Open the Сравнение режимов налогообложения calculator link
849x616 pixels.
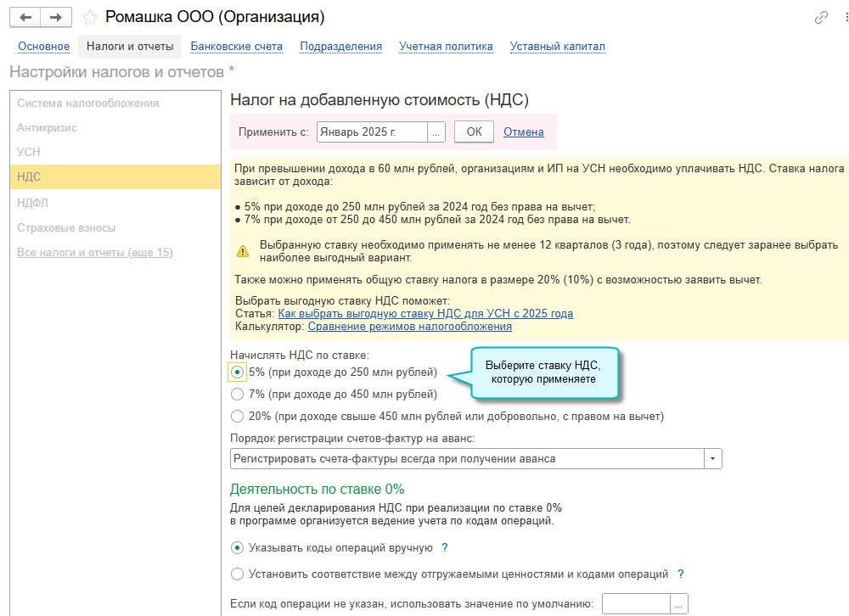pos(409,326)
